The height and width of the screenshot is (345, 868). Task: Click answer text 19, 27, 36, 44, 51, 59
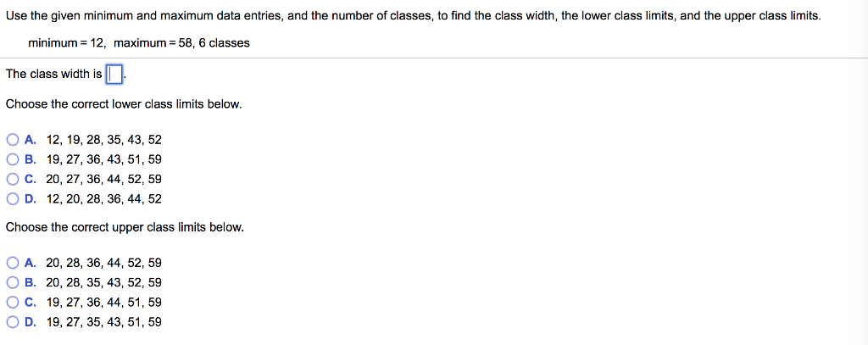pyautogui.click(x=104, y=303)
